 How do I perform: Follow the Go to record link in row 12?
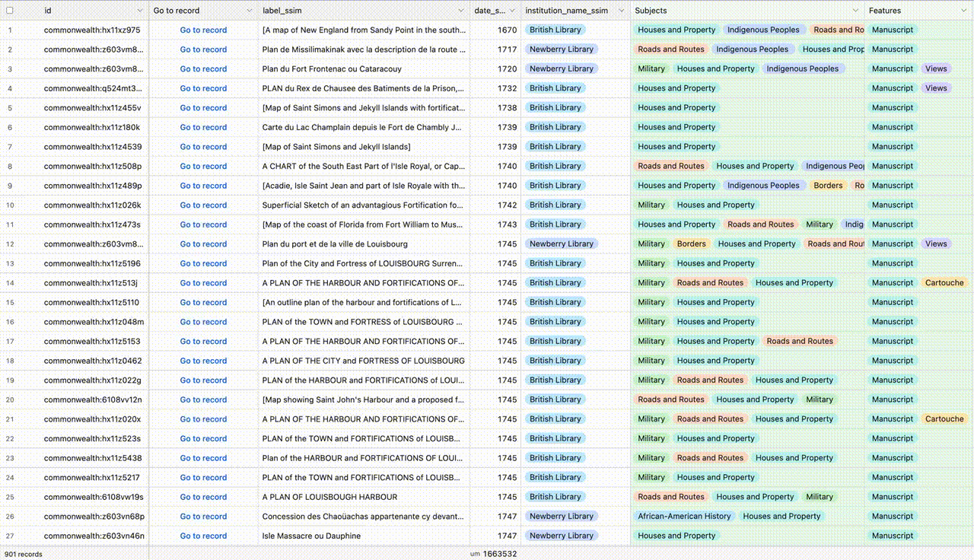203,244
